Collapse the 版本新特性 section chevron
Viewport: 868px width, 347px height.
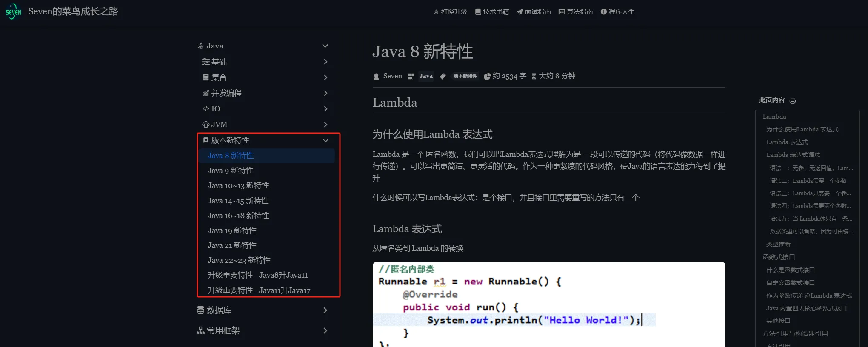coord(325,140)
